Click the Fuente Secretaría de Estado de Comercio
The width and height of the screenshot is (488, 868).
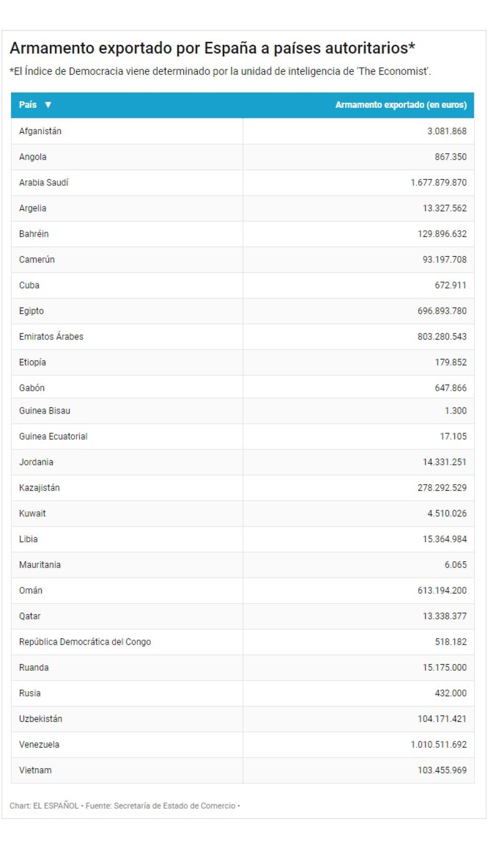pos(161,806)
